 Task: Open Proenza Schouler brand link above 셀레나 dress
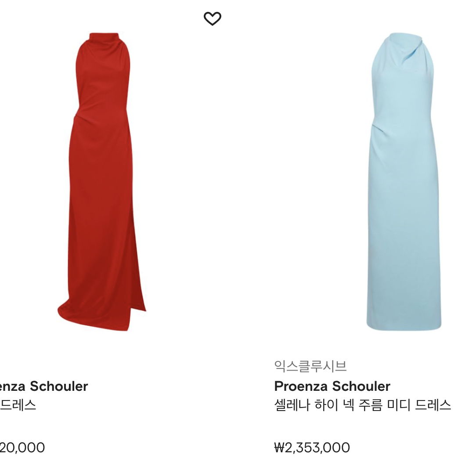(x=332, y=386)
